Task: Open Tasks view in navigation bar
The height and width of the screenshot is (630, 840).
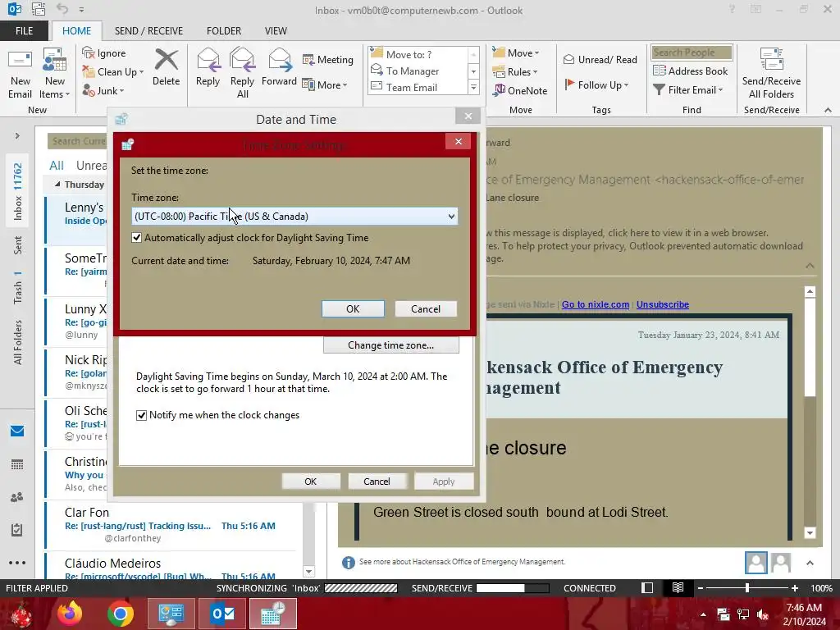Action: click(17, 530)
